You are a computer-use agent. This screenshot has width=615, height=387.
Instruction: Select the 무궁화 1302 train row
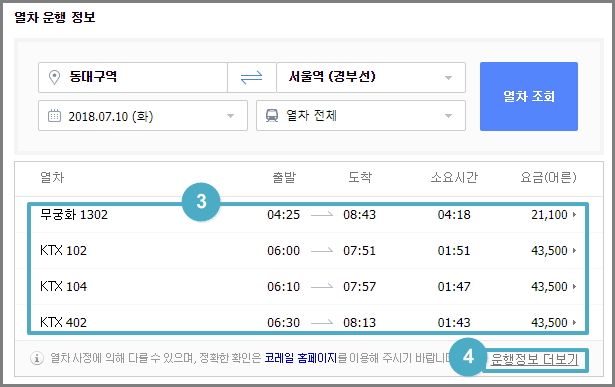pyautogui.click(x=308, y=214)
